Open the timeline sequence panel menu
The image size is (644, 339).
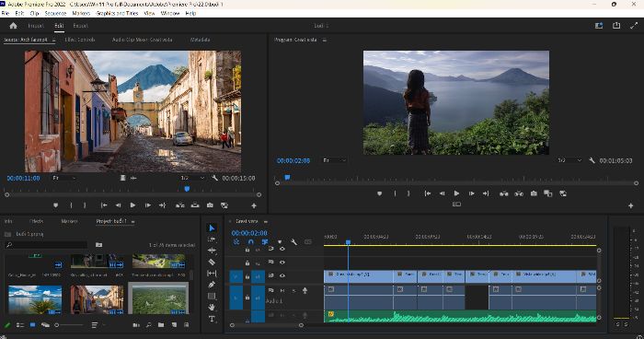[x=266, y=221]
